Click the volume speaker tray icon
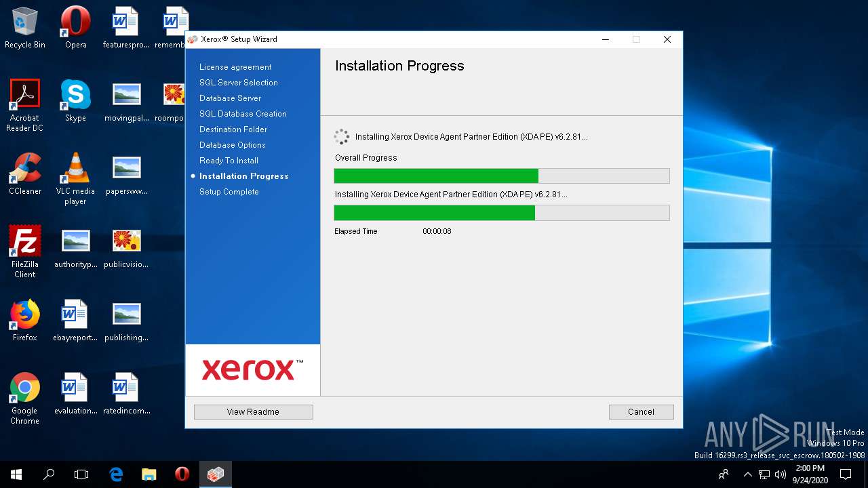This screenshot has width=868, height=488. [780, 474]
